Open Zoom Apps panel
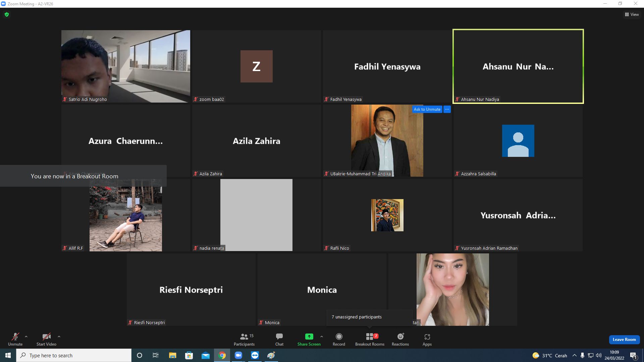 (x=427, y=339)
